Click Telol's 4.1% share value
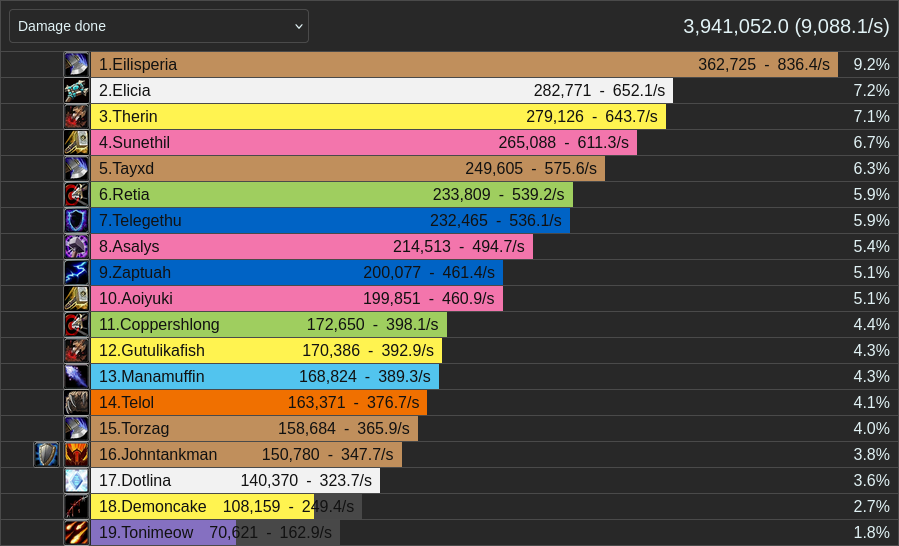Screen dimensions: 899x546 coord(871,403)
